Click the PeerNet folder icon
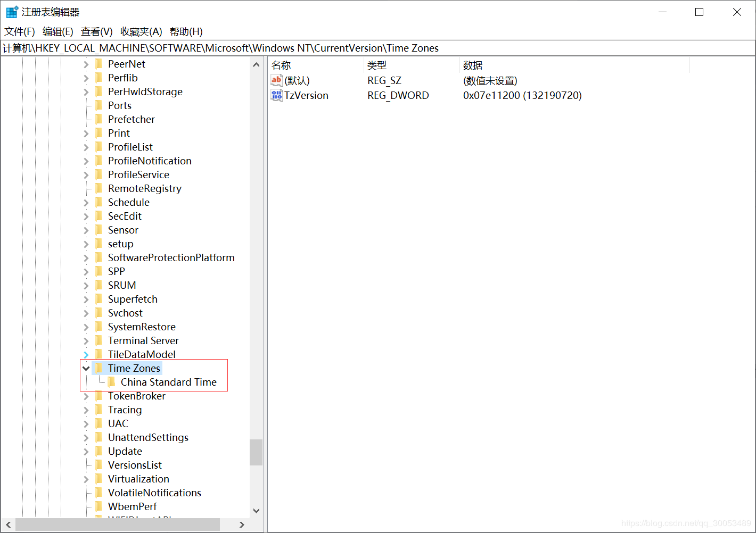The height and width of the screenshot is (533, 756). coord(98,64)
